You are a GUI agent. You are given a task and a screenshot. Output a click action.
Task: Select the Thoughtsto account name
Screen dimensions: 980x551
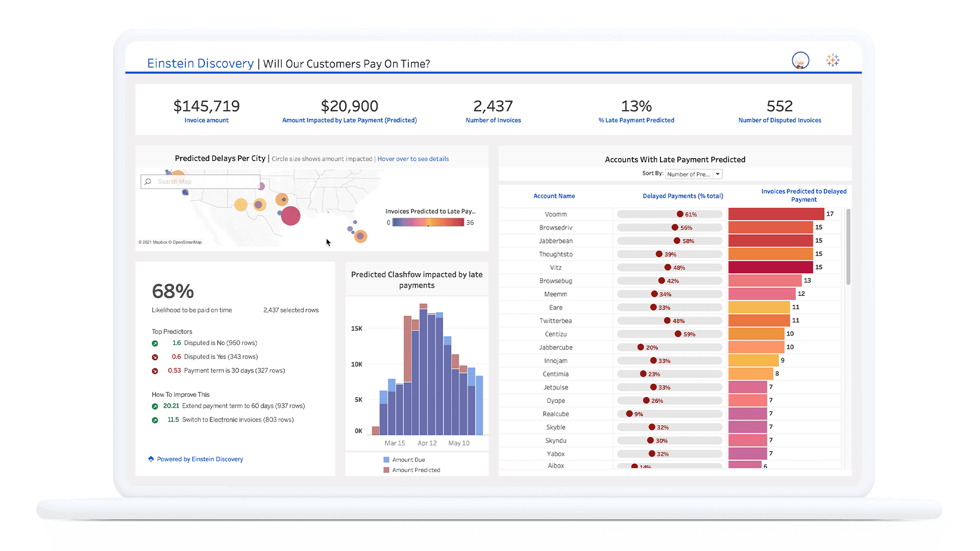556,254
